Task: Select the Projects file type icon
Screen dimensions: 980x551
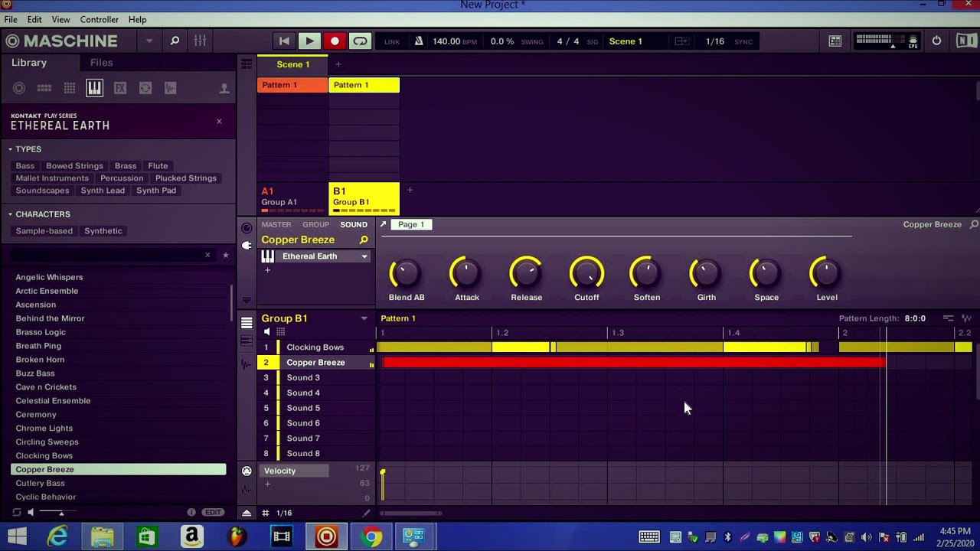Action: point(19,89)
